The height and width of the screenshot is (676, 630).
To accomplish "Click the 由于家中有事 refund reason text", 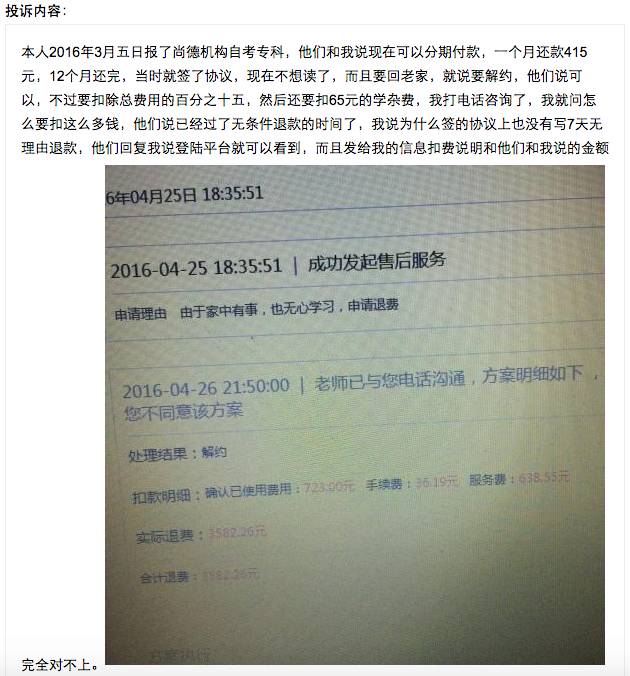I will pyautogui.click(x=219, y=311).
